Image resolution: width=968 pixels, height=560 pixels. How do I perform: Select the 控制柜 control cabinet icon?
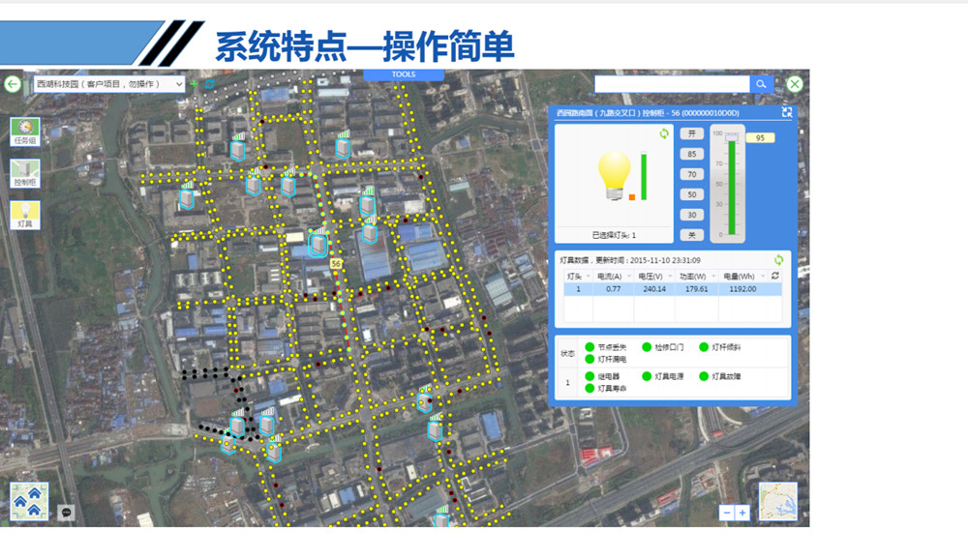tap(25, 173)
